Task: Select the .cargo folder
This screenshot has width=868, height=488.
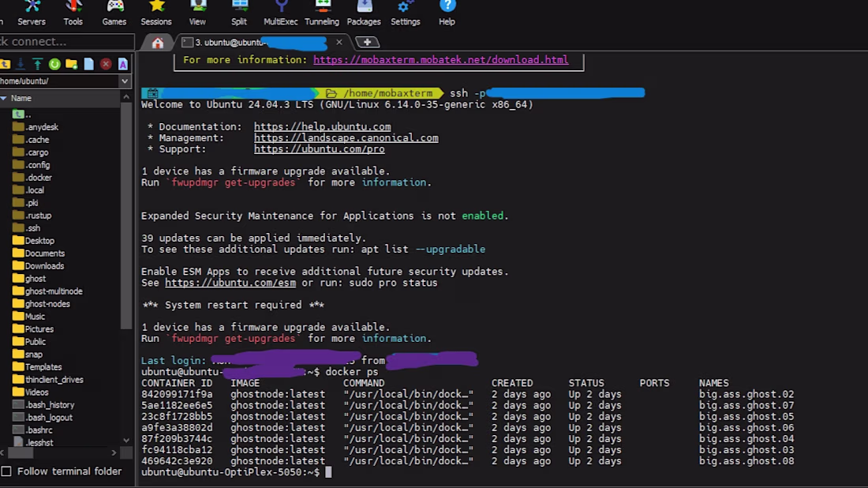Action: [31, 152]
